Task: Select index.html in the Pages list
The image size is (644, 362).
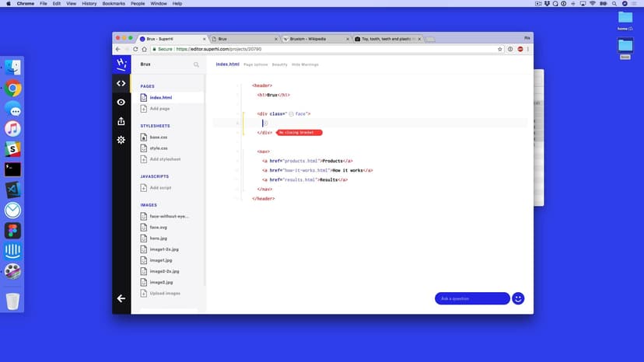Action: pos(160,98)
